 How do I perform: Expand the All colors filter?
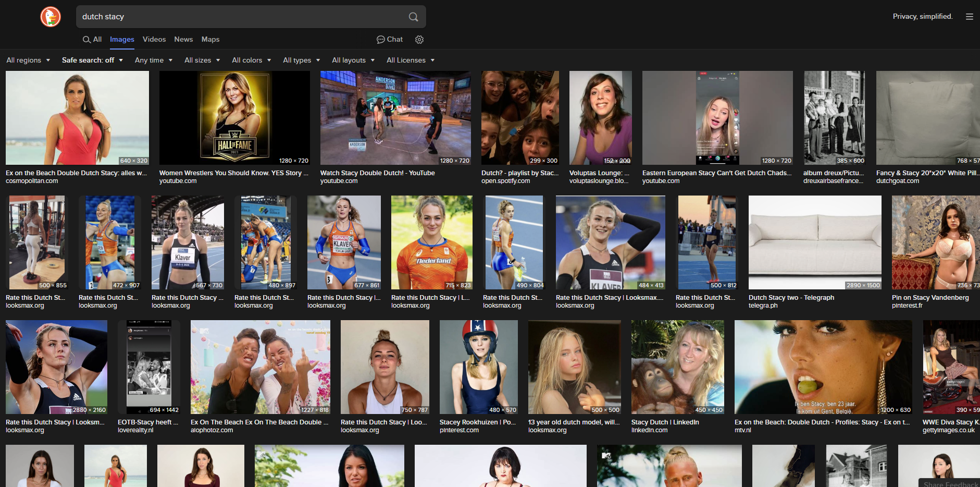(x=251, y=60)
